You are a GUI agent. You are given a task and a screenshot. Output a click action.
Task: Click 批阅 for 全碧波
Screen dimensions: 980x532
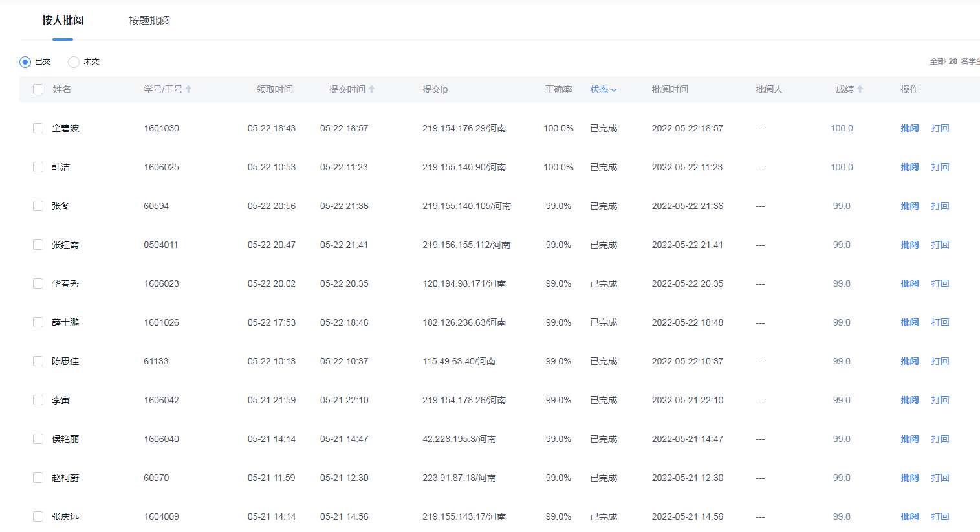[x=909, y=128]
